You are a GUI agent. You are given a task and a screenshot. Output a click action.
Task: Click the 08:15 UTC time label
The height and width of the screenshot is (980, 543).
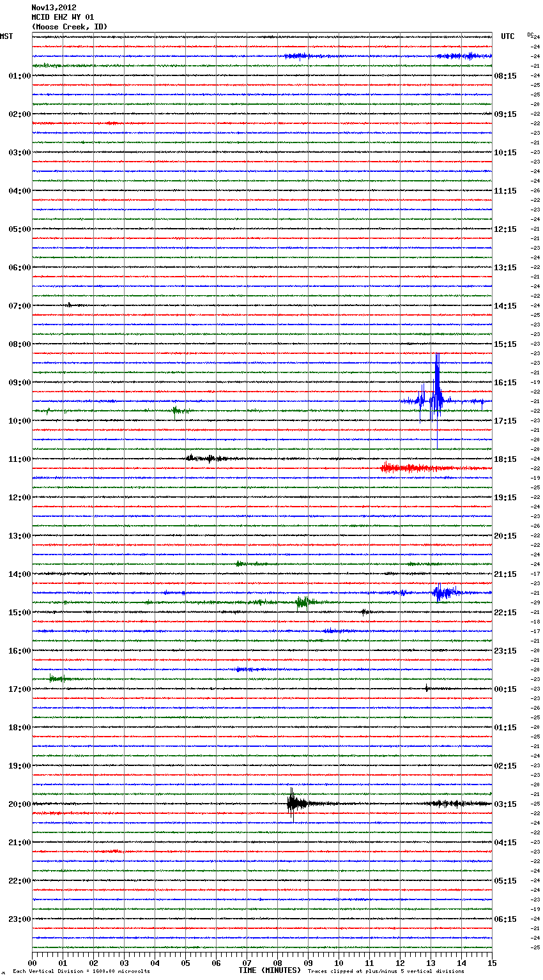tap(505, 76)
